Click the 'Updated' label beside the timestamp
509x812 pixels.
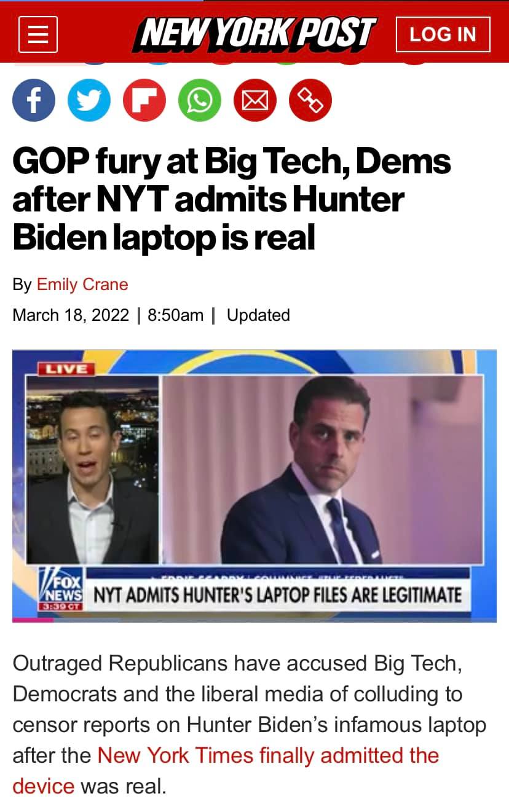click(x=258, y=315)
